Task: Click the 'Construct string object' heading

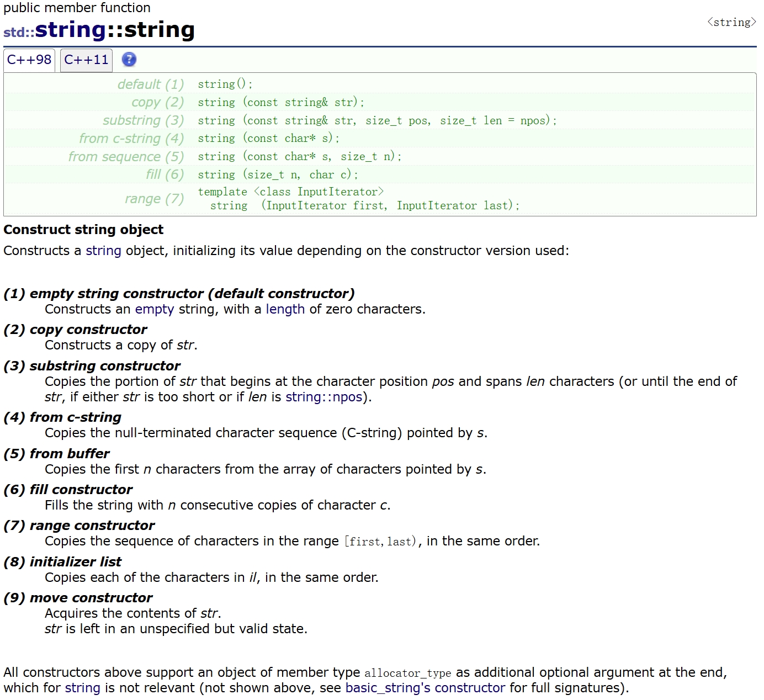Action: [83, 230]
